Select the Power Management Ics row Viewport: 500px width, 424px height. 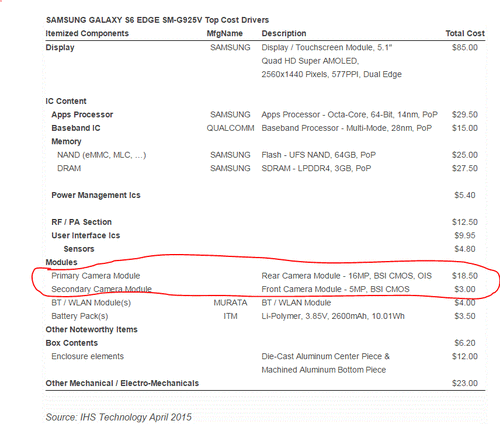265,195
